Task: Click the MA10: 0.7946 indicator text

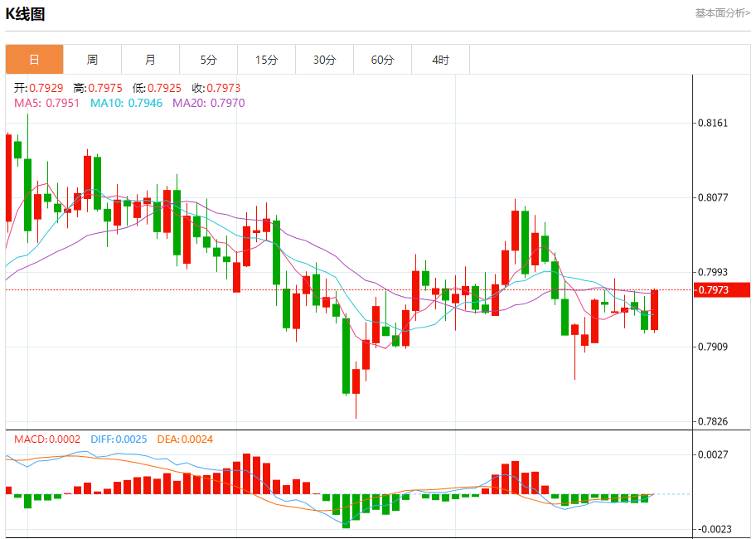Action: 126,103
